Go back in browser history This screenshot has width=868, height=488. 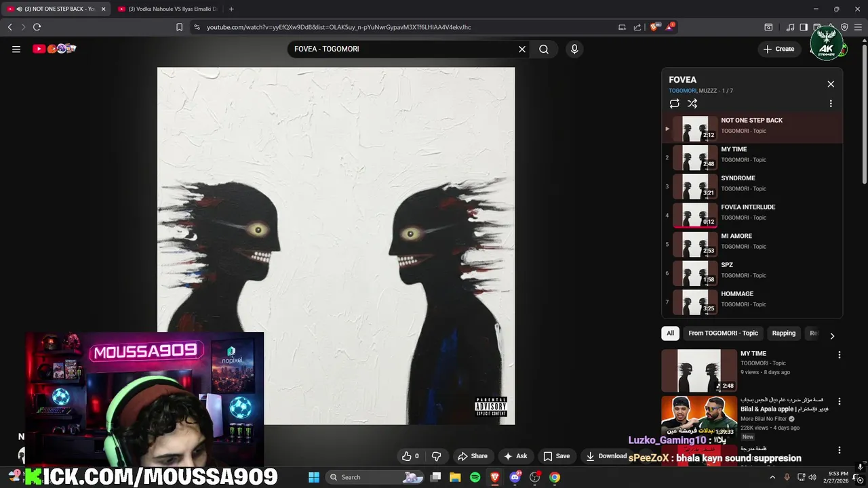(x=9, y=27)
